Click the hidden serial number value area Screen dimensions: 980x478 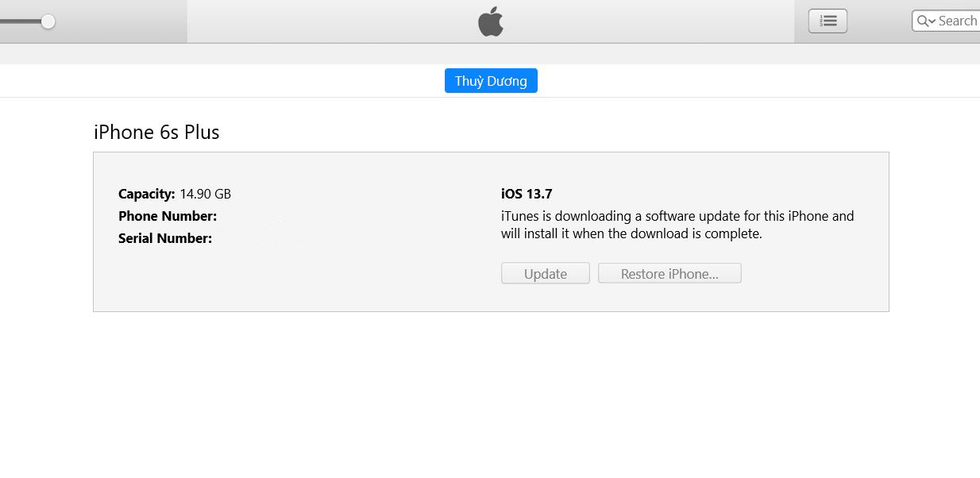pyautogui.click(x=248, y=238)
